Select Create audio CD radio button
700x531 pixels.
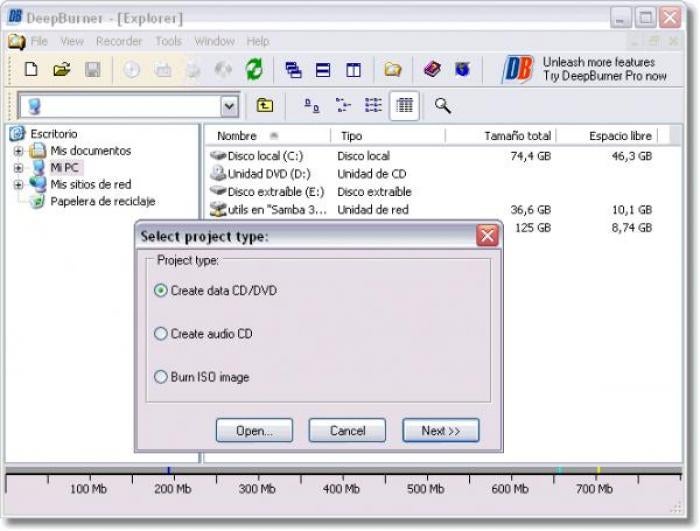click(161, 334)
